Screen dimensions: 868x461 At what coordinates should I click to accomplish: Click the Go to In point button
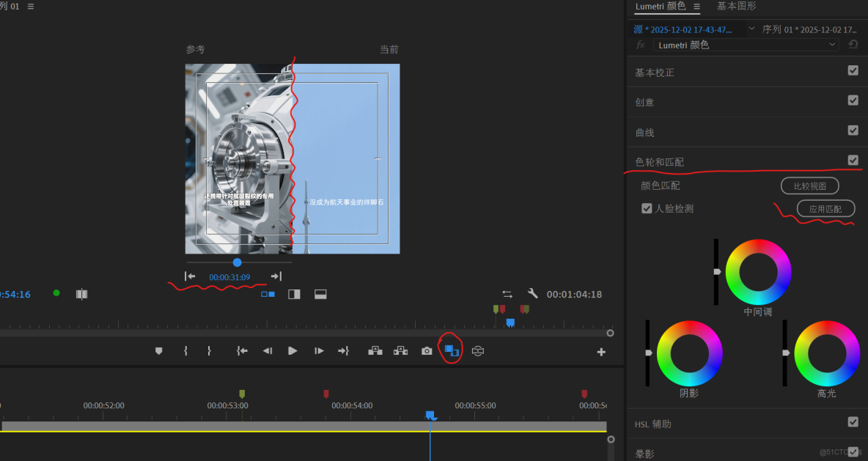(242, 351)
